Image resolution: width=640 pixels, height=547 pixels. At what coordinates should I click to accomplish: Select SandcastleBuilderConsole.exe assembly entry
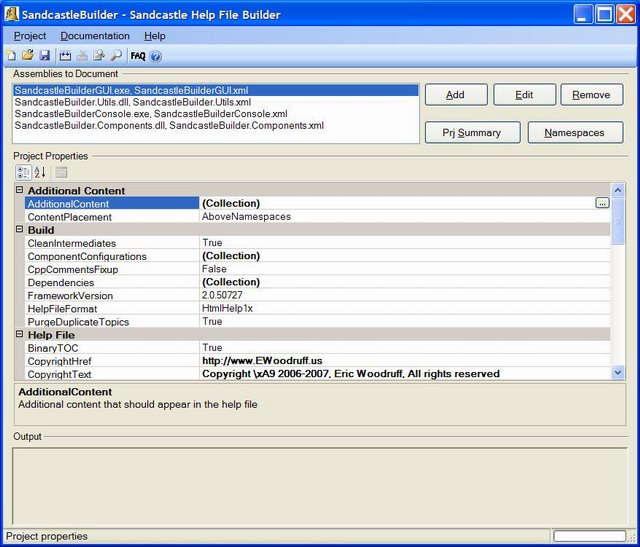click(216, 113)
